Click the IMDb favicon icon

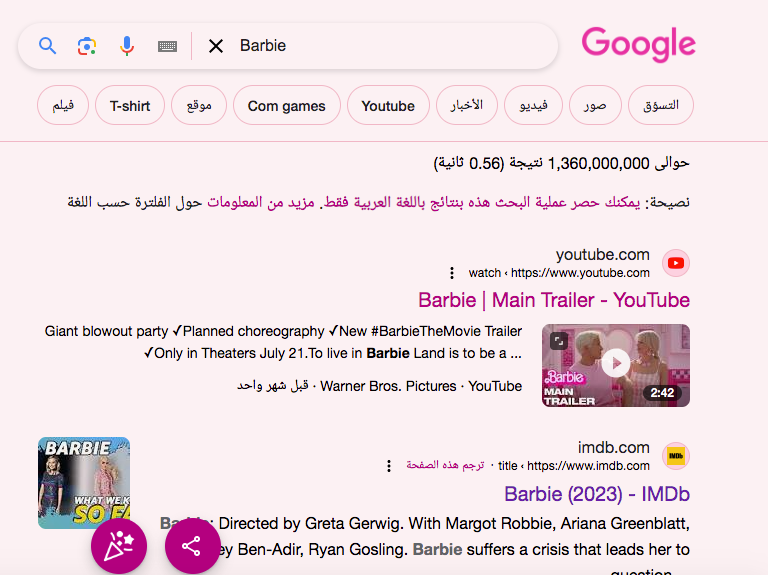pyautogui.click(x=676, y=456)
